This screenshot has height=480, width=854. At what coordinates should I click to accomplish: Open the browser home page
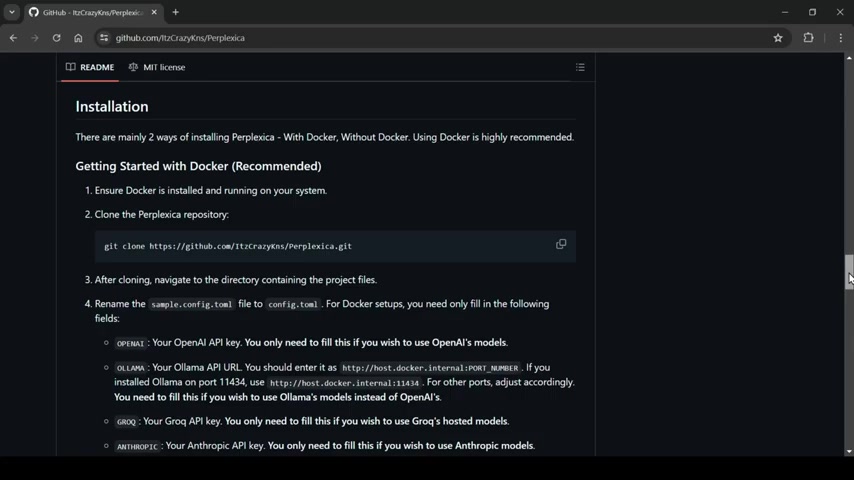tap(78, 38)
